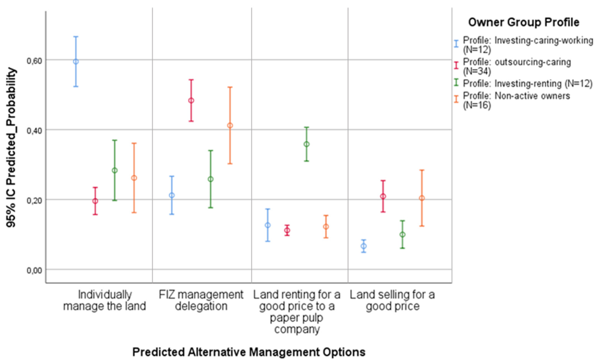Image resolution: width=598 pixels, height=364 pixels.
Task: Click the Predicted Alternative Management Options axis title
Action: [249, 352]
